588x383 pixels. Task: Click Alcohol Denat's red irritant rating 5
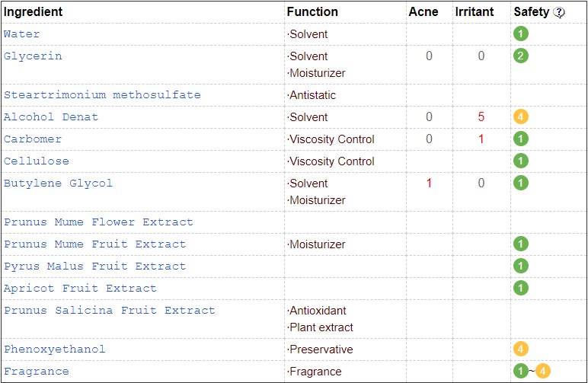pyautogui.click(x=481, y=116)
